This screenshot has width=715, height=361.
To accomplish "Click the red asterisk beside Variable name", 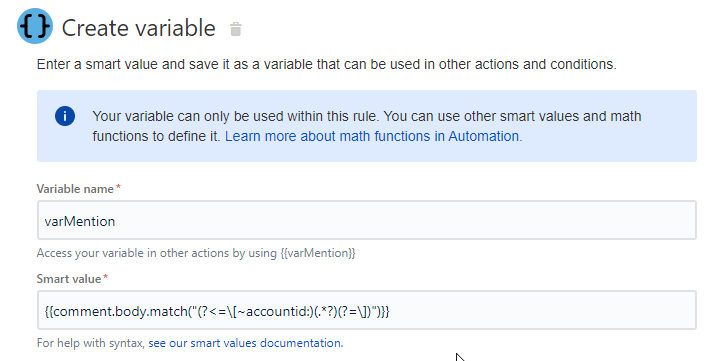I will (118, 187).
